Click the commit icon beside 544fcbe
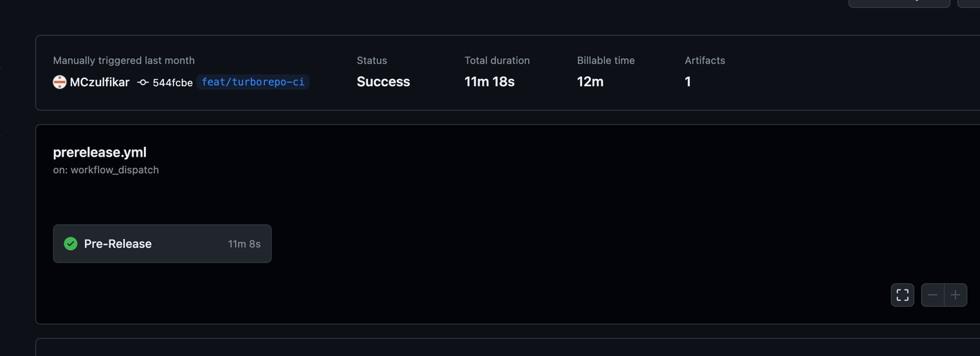980x356 pixels. pos(143,82)
